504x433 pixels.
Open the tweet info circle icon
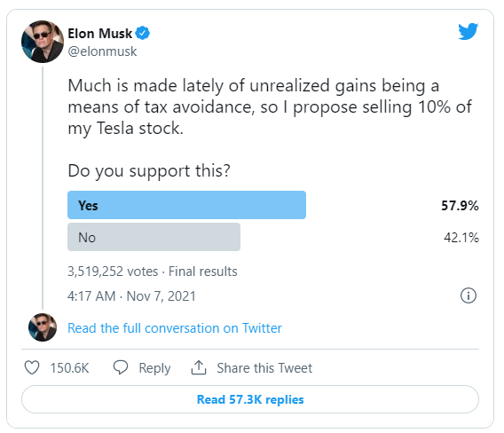pyautogui.click(x=469, y=295)
